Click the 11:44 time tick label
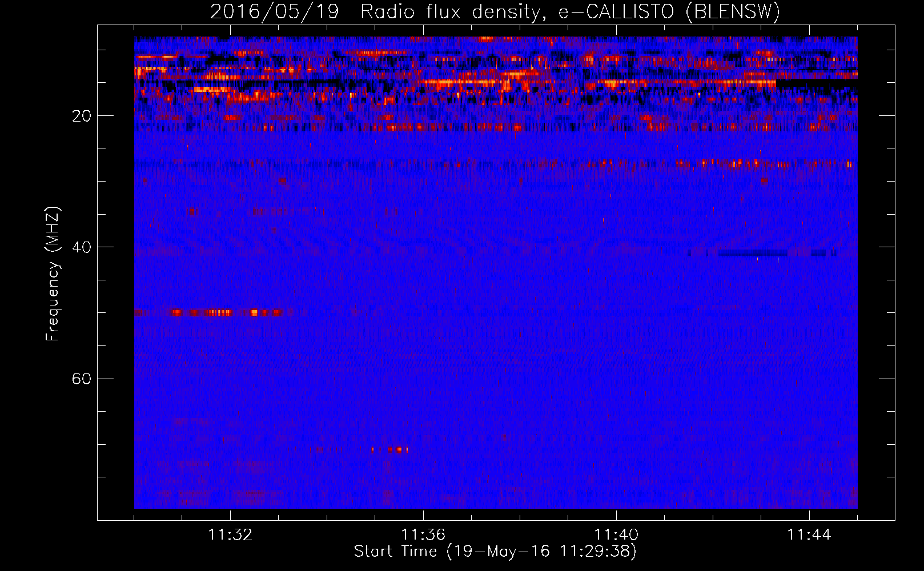The height and width of the screenshot is (571, 924). tap(809, 535)
